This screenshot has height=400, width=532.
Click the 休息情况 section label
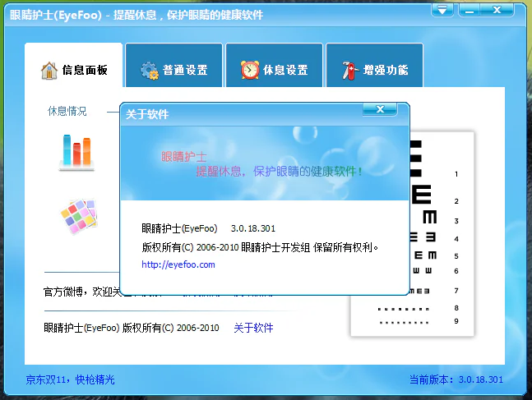[67, 111]
